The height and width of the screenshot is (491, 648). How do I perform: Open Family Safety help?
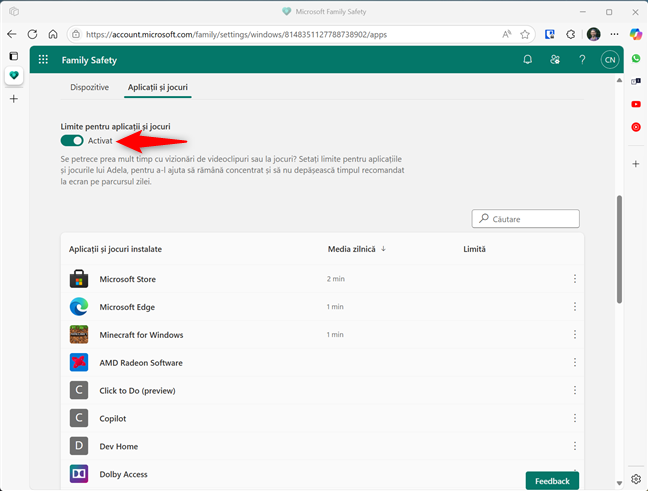[582, 60]
